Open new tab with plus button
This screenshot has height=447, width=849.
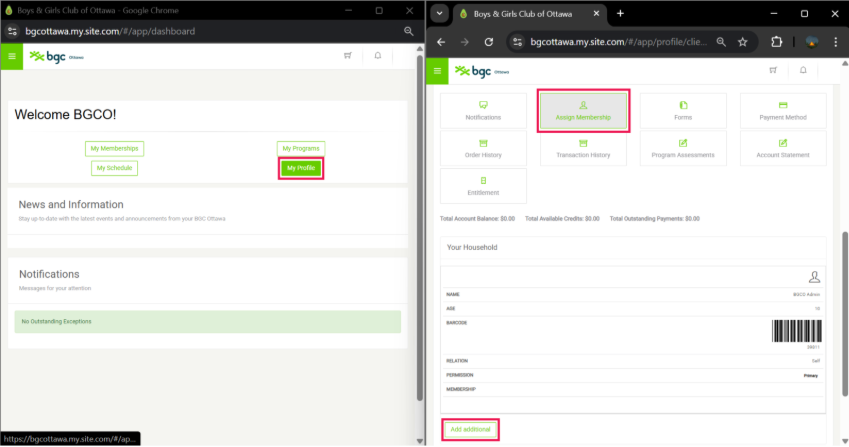[621, 14]
